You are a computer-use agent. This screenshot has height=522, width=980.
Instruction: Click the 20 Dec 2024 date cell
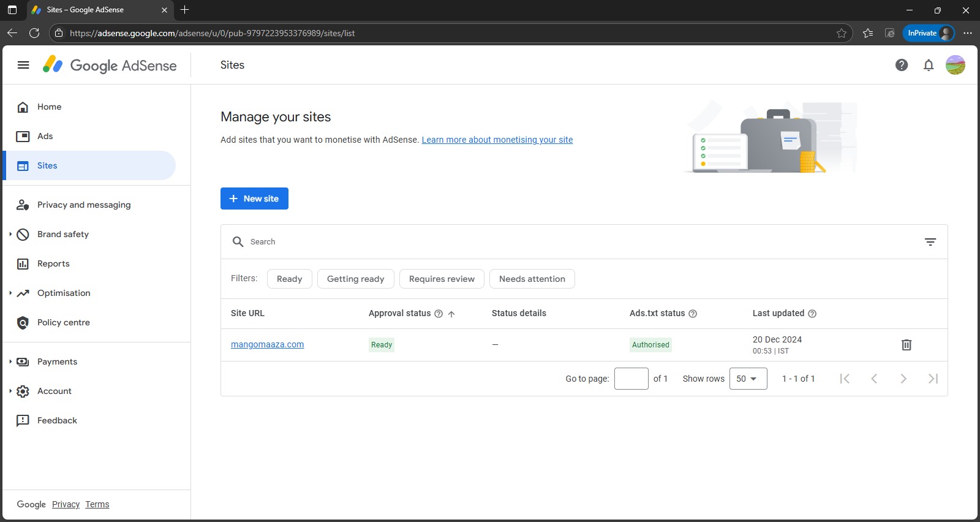pyautogui.click(x=777, y=339)
